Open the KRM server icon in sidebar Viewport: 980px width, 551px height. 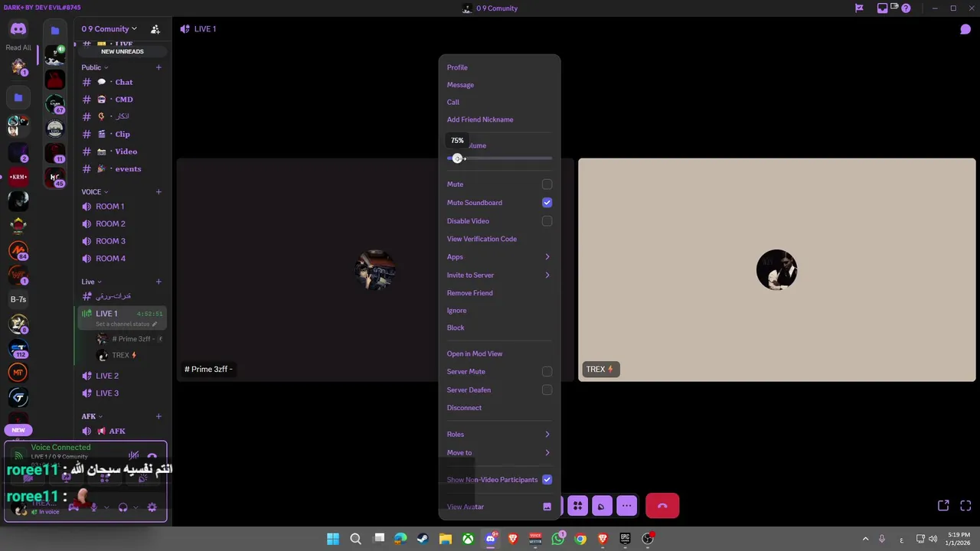coord(18,177)
